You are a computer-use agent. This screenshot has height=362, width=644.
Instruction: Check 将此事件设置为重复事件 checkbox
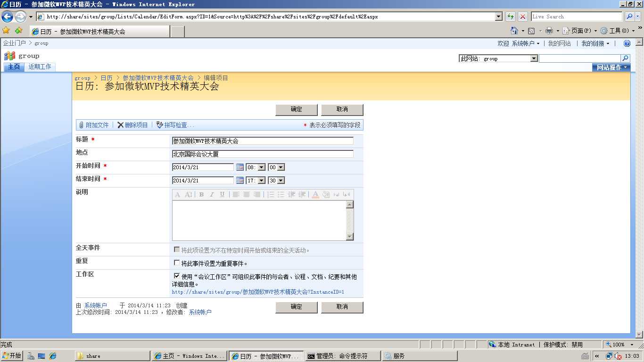177,263
